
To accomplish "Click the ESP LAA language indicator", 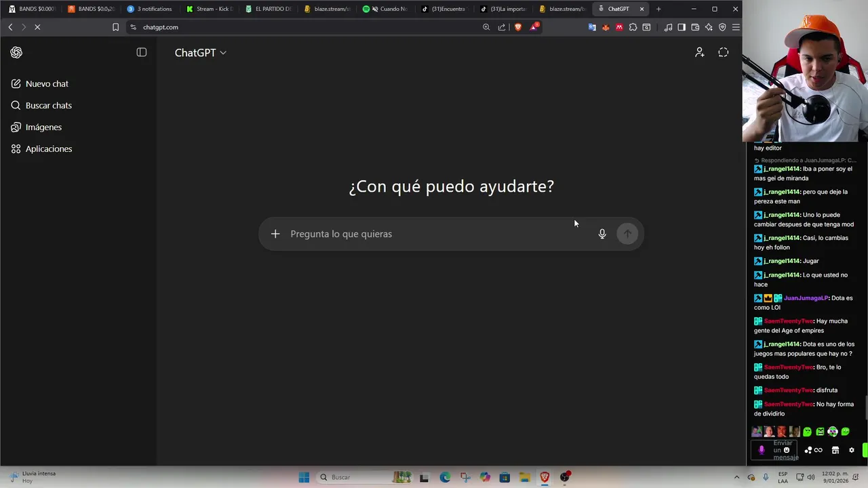I will [x=783, y=477].
